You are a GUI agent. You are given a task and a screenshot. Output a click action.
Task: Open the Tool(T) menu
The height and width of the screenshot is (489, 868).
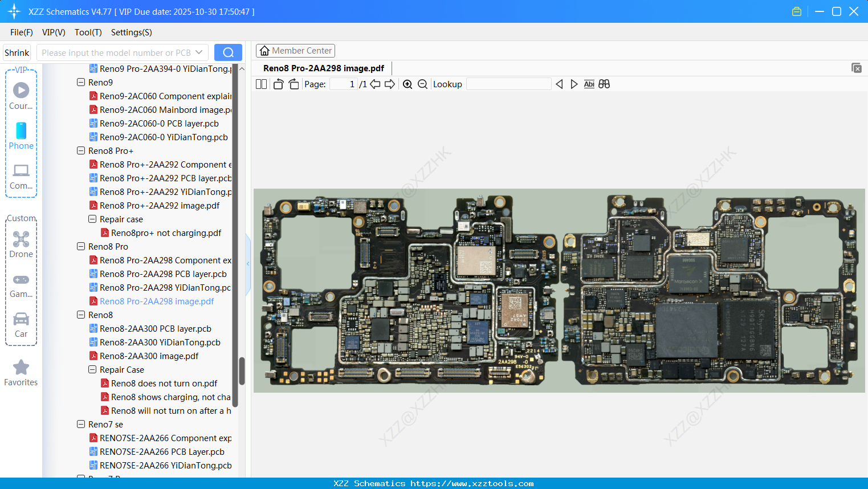(x=88, y=32)
